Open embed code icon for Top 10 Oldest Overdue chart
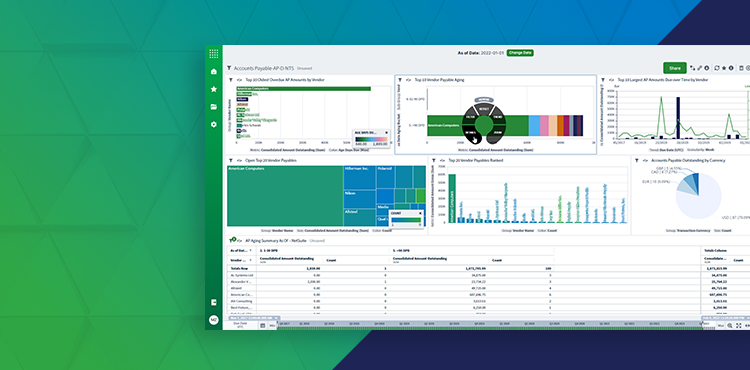 point(239,80)
